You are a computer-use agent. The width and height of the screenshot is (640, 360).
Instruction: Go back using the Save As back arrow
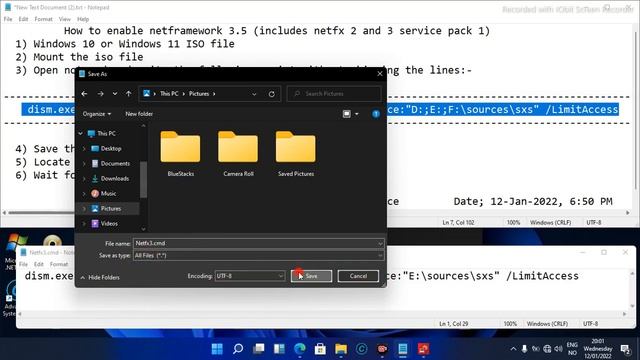pos(84,94)
